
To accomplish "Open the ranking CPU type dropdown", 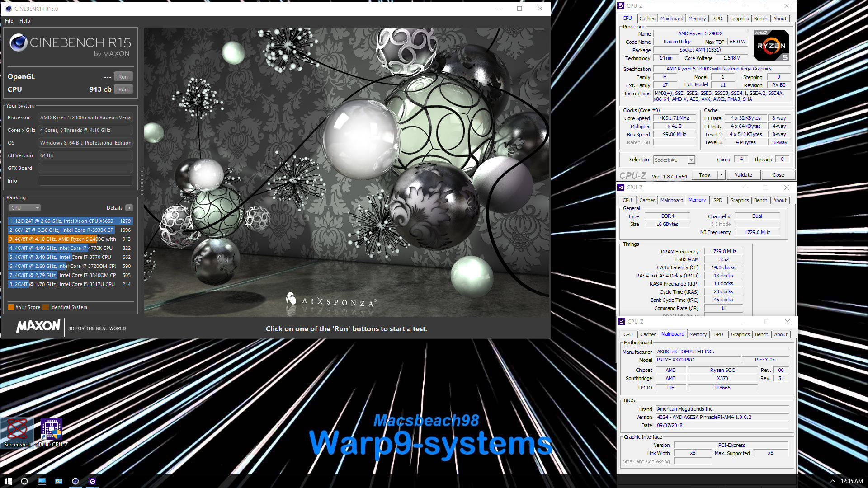I will tap(25, 208).
